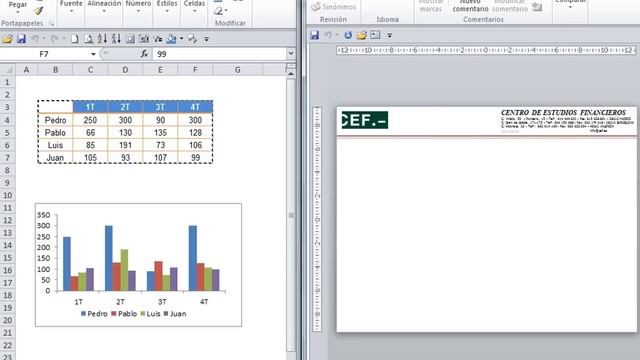Click the Mostrar marcas button
This screenshot has width=640, height=360.
431,5
